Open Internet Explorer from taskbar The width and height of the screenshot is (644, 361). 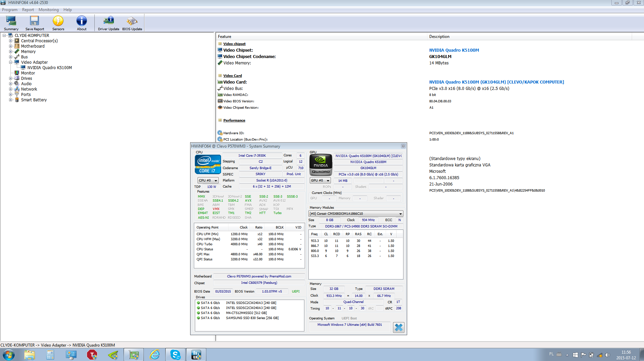click(x=155, y=355)
